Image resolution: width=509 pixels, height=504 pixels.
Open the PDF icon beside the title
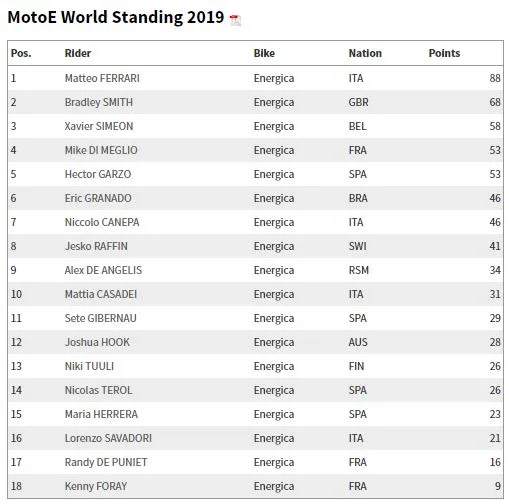pyautogui.click(x=235, y=20)
